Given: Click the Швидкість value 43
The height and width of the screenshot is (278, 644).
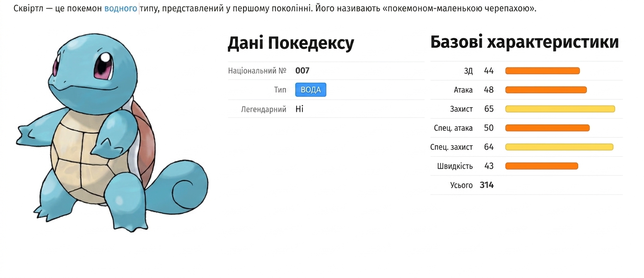Looking at the screenshot, I should click(x=489, y=166).
